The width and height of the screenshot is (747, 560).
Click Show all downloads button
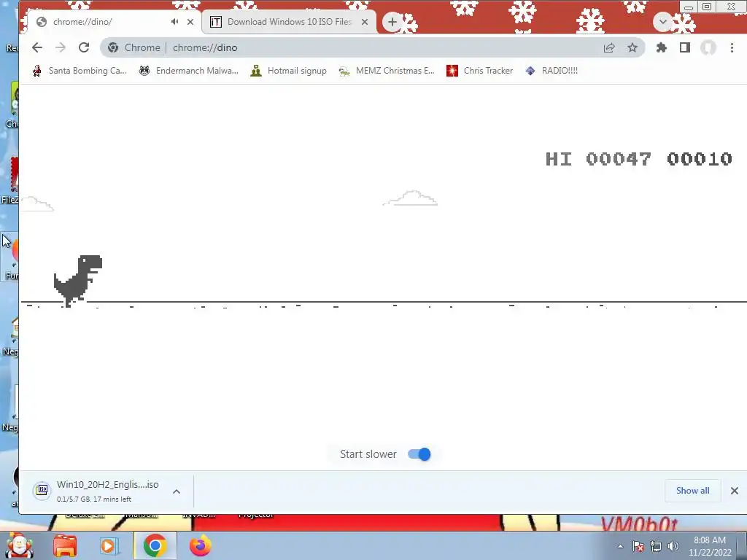coord(693,491)
